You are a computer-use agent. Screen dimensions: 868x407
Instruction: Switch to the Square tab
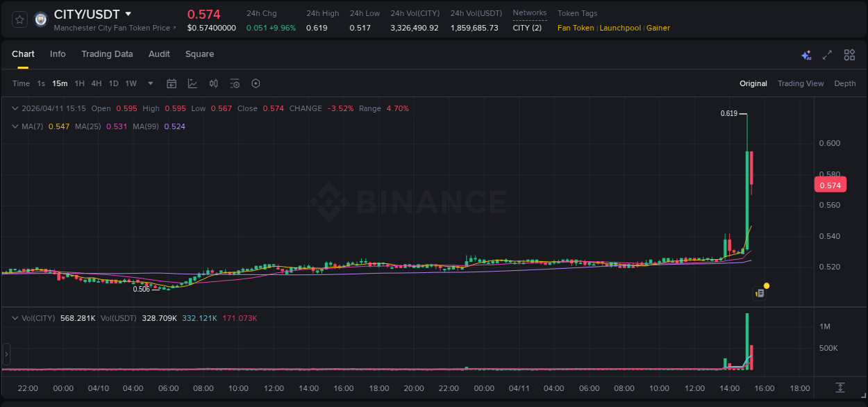[199, 54]
